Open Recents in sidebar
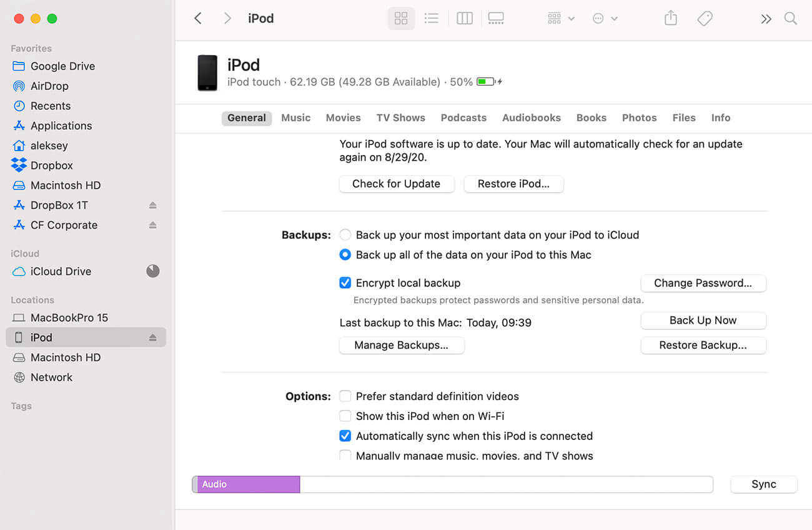This screenshot has height=530, width=812. click(x=50, y=106)
